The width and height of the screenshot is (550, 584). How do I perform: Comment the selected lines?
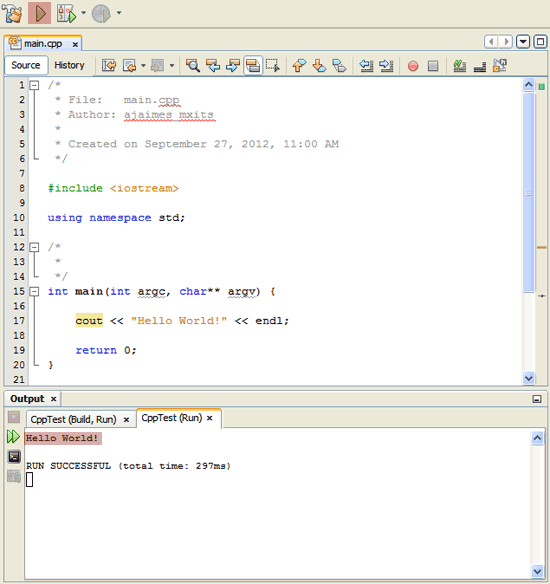click(460, 66)
